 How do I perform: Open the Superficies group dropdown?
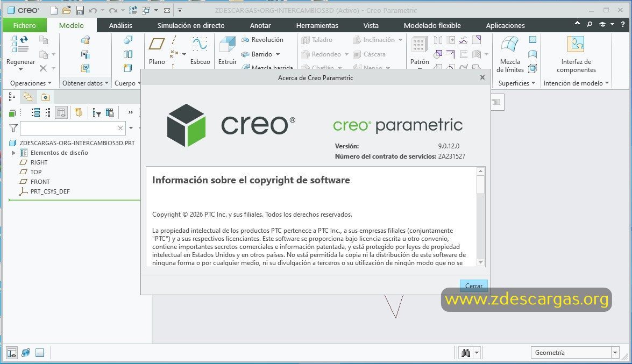tap(517, 83)
